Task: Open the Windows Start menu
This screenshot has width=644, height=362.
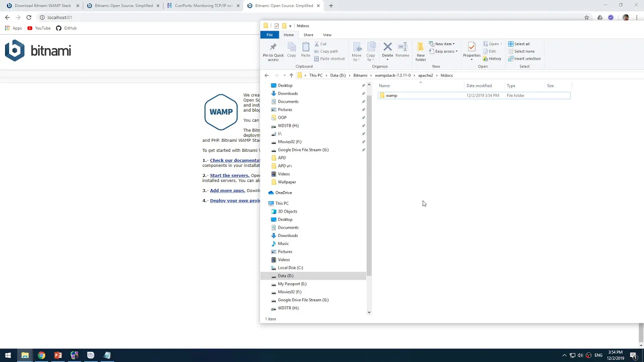Action: [8, 355]
